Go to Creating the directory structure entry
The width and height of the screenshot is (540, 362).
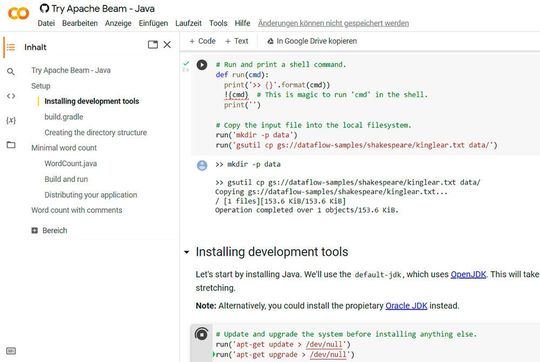pos(95,132)
